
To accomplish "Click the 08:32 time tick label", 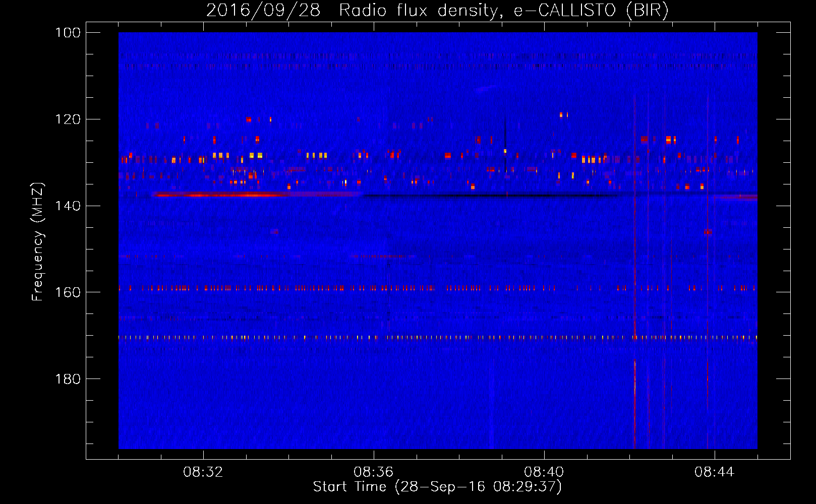I will tap(203, 472).
